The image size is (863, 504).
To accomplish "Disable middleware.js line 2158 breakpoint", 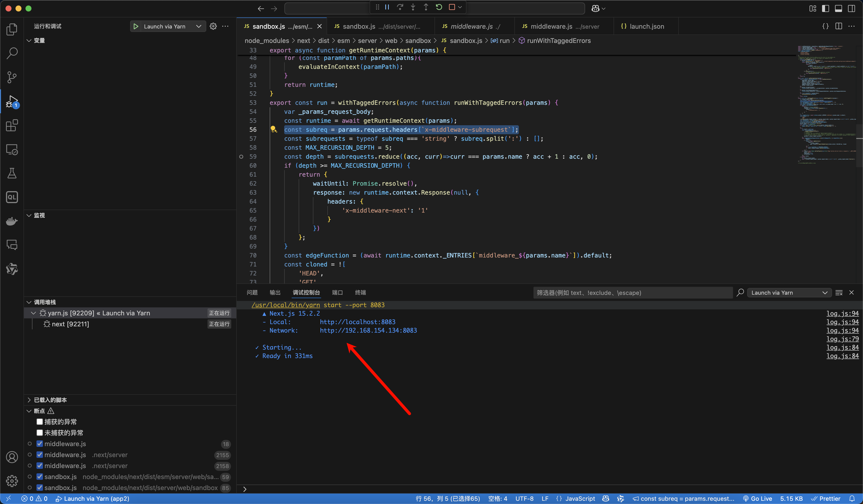I will pos(40,466).
